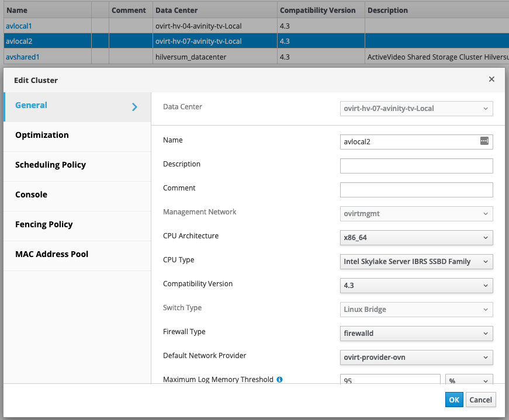Go to the Fencing Policy tab
The image size is (509, 420).
[x=44, y=224]
